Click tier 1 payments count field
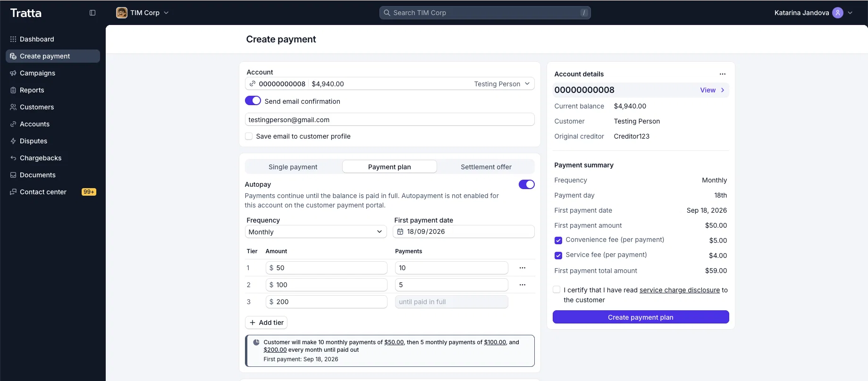 pos(452,268)
